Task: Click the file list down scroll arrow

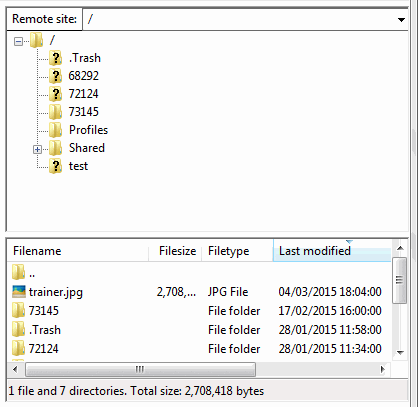Action: (400, 353)
